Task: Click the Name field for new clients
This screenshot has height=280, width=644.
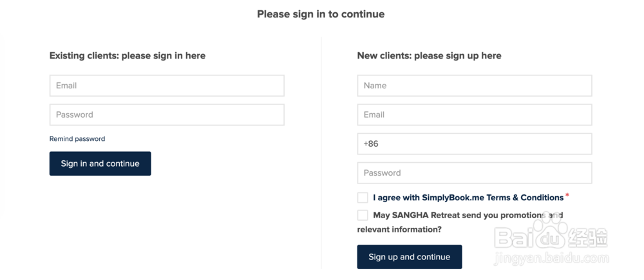Action: (475, 86)
